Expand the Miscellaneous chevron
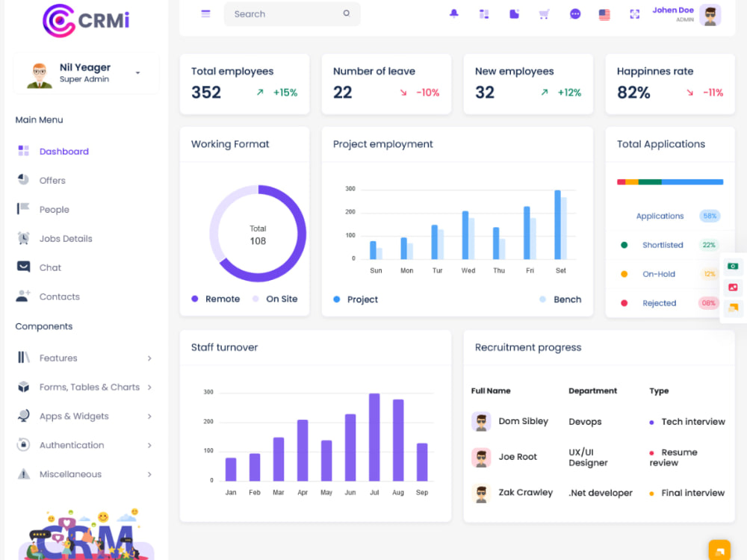 (x=149, y=474)
